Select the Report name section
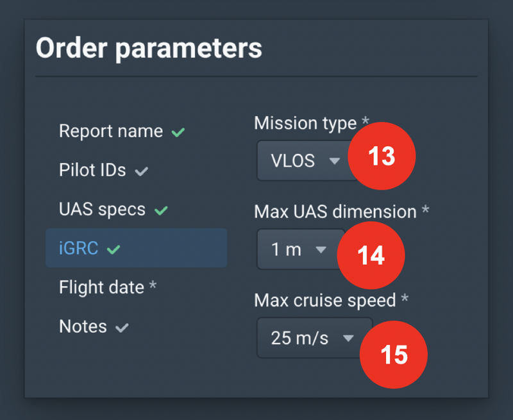Screen dimensions: 513x420 tap(111, 131)
